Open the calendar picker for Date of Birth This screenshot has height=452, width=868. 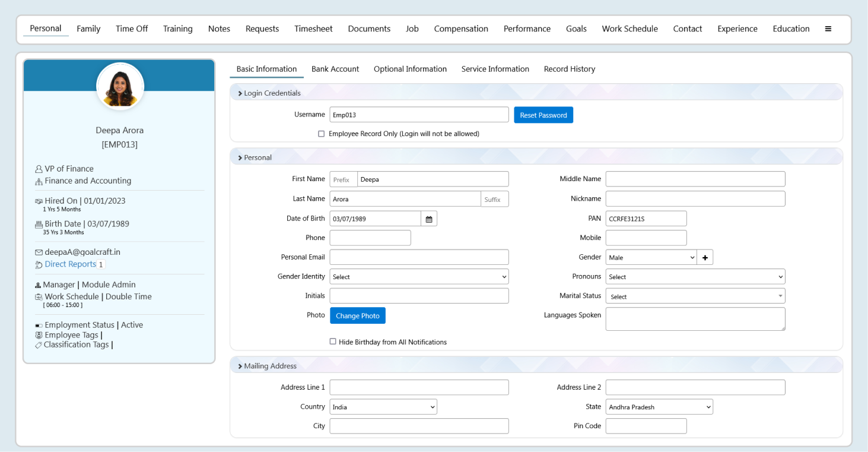click(x=429, y=219)
